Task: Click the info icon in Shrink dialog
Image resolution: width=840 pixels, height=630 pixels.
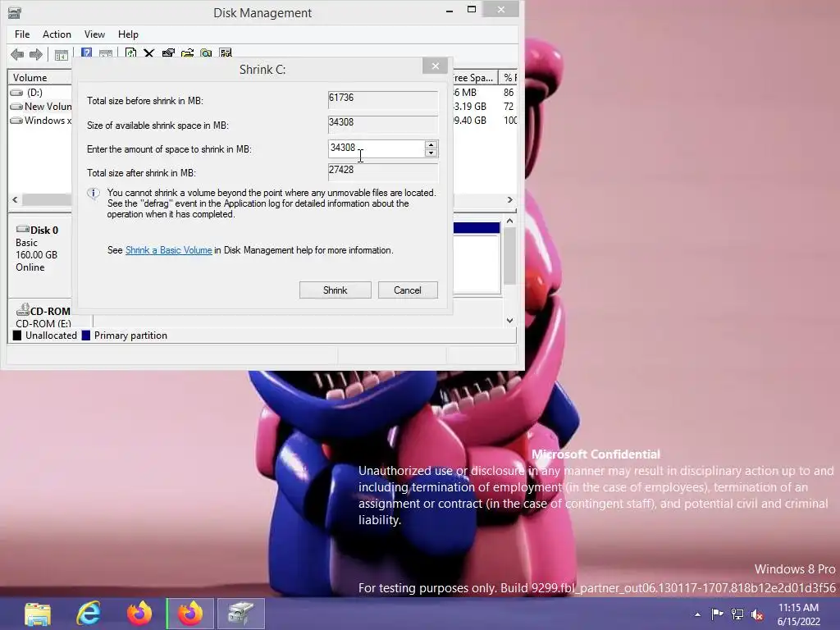Action: click(x=94, y=194)
